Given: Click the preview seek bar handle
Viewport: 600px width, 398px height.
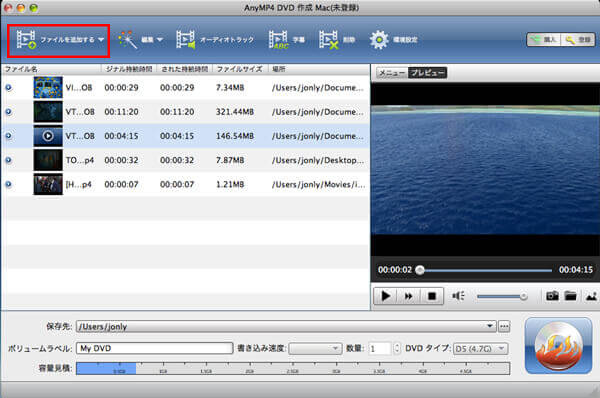Looking at the screenshot, I should [x=420, y=270].
